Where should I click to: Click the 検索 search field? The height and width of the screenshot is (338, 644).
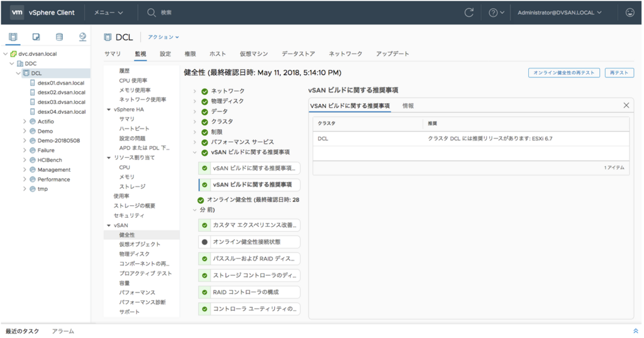pyautogui.click(x=166, y=13)
